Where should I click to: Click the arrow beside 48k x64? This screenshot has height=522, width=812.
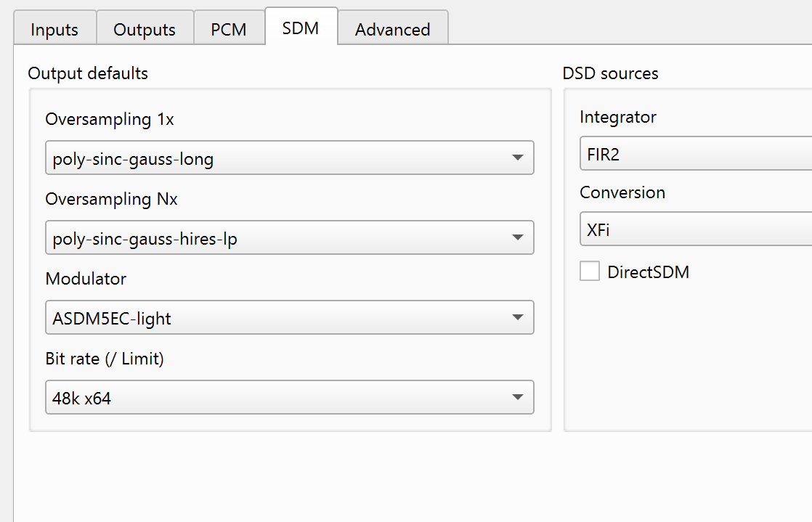tap(517, 397)
